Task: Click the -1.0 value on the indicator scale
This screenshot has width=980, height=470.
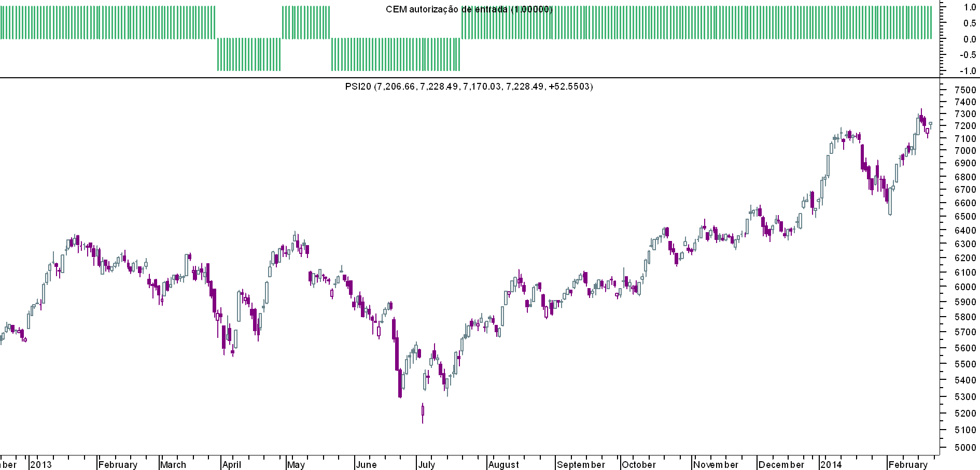Action: [968, 71]
